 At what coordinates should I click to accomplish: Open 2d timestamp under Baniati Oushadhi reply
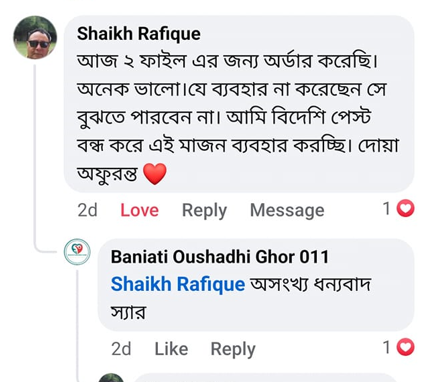tap(121, 349)
